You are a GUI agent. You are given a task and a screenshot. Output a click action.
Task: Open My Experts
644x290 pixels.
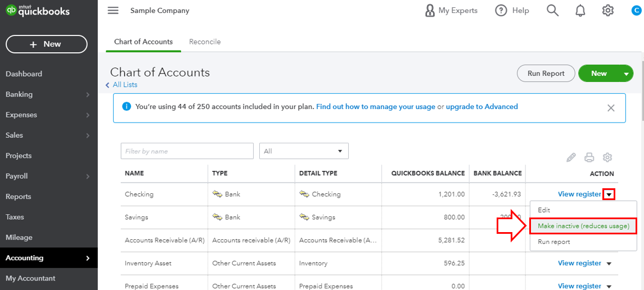pos(451,11)
